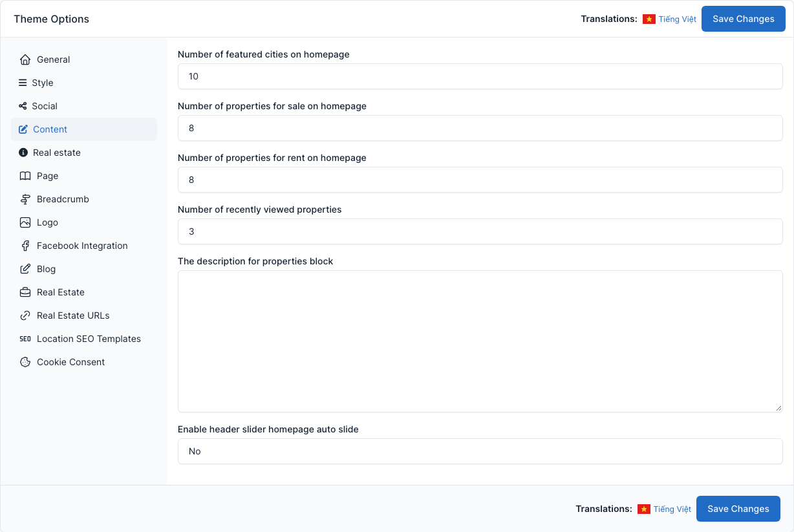The height and width of the screenshot is (532, 794).
Task: Click the Style list icon
Action: pyautogui.click(x=23, y=83)
